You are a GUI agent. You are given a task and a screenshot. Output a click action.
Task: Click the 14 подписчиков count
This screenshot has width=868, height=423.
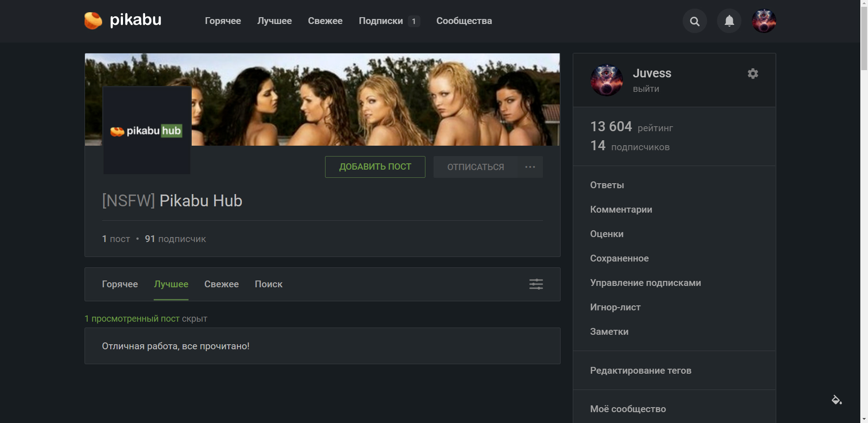[x=630, y=146]
